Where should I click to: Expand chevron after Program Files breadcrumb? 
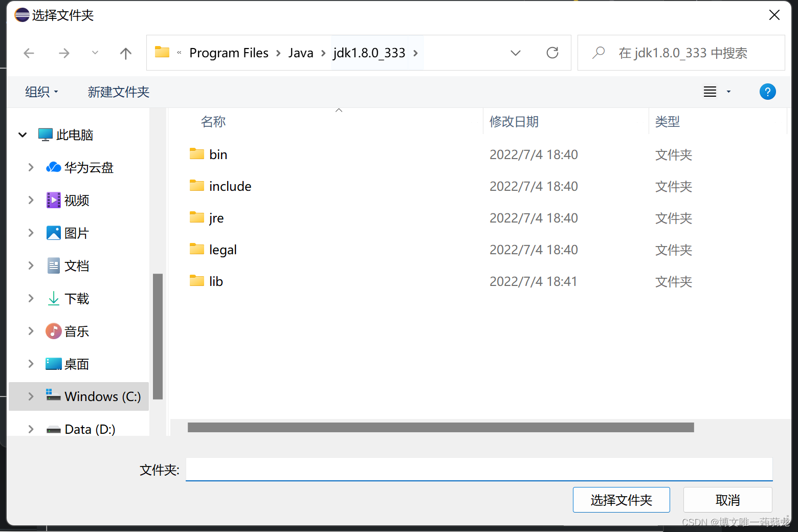tap(278, 53)
